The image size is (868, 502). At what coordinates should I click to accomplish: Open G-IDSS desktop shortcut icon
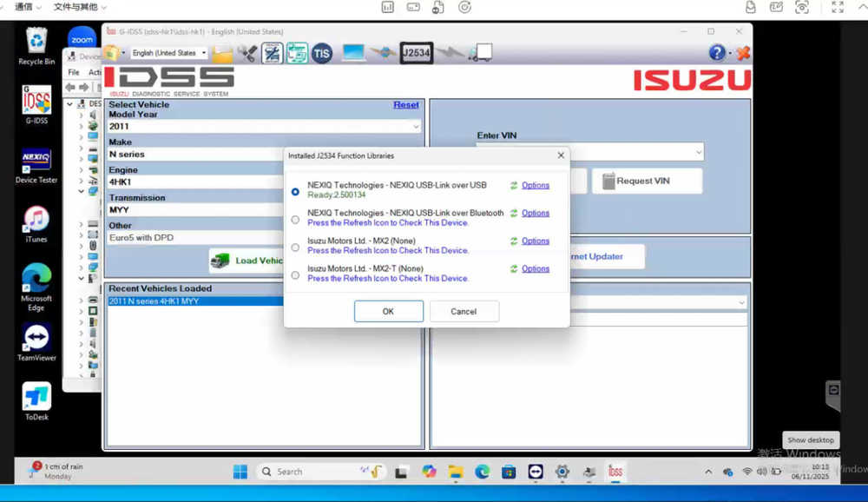(36, 104)
